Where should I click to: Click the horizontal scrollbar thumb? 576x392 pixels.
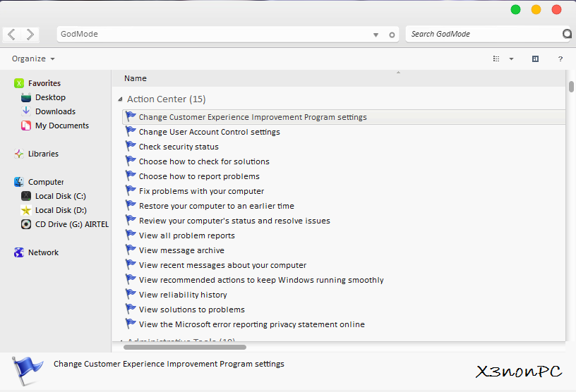185,347
